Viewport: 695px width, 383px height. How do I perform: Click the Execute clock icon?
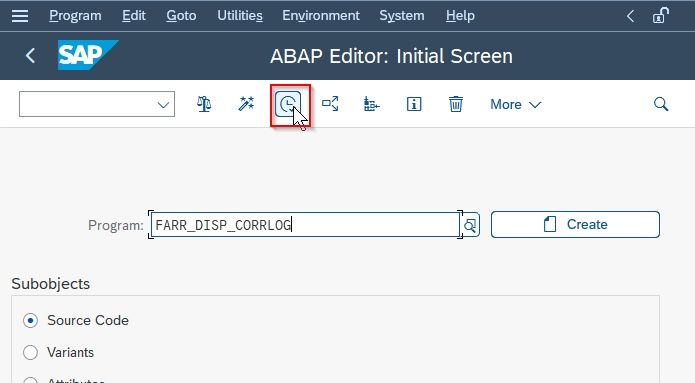coord(288,105)
